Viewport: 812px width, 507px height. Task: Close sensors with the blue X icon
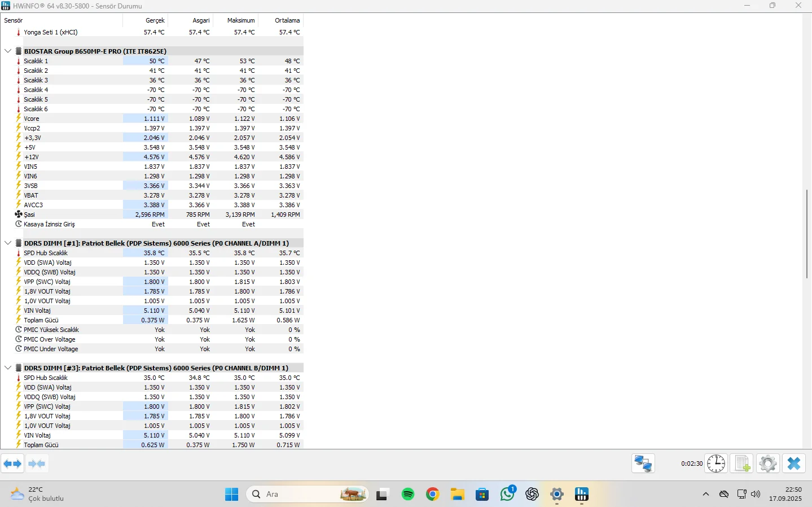point(794,464)
